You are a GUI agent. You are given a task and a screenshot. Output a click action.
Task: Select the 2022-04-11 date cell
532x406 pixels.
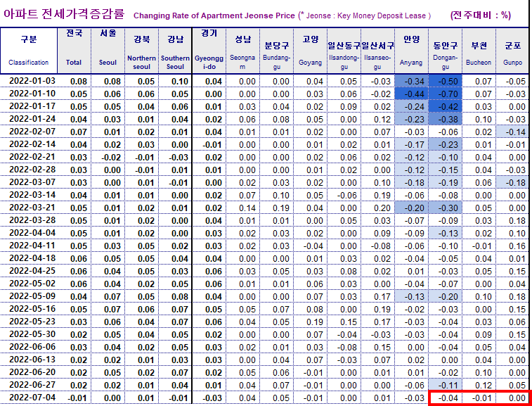tap(29, 246)
